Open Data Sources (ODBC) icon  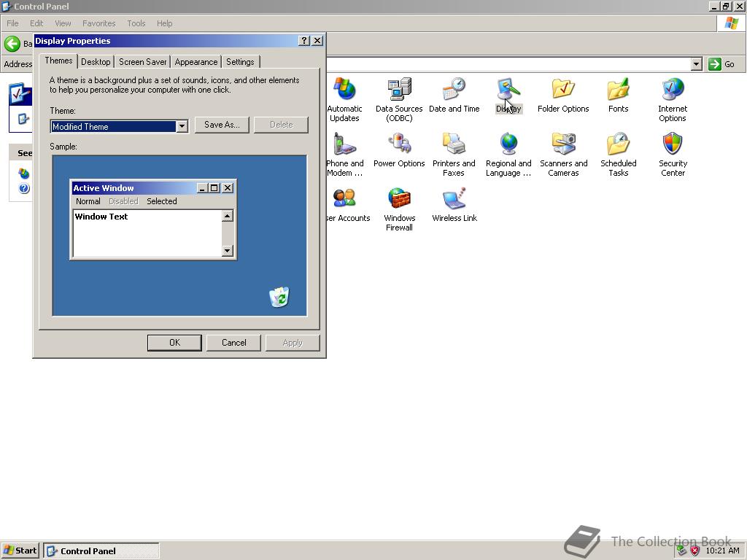(399, 90)
